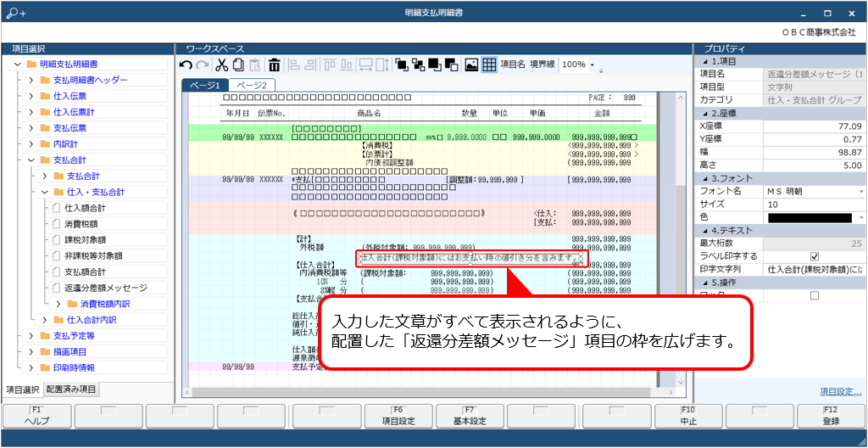The height and width of the screenshot is (448, 868).
Task: Click the 仕入額合計 document icon
Action: coord(56,209)
